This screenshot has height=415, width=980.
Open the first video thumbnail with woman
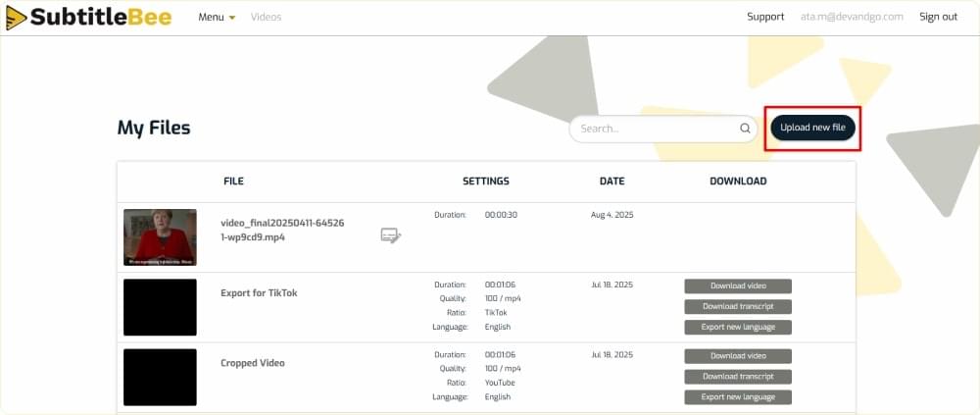pos(160,236)
